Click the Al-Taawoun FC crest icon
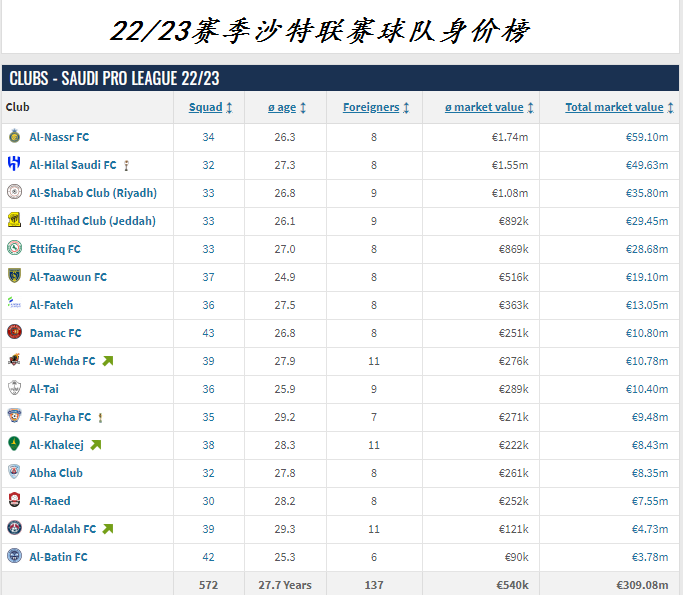 coord(14,277)
